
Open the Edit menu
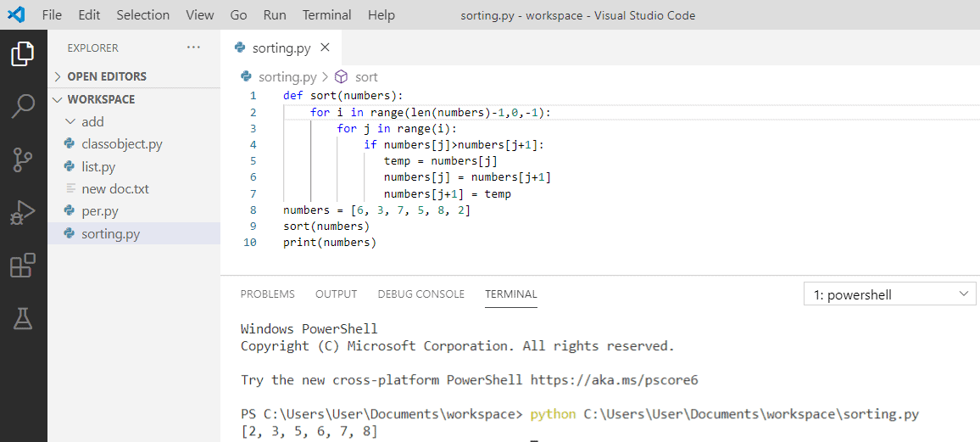(89, 15)
